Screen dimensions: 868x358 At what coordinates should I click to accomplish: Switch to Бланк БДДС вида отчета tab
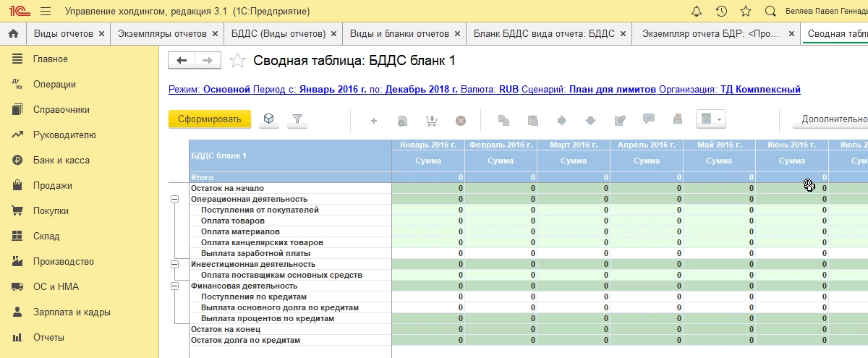click(545, 34)
